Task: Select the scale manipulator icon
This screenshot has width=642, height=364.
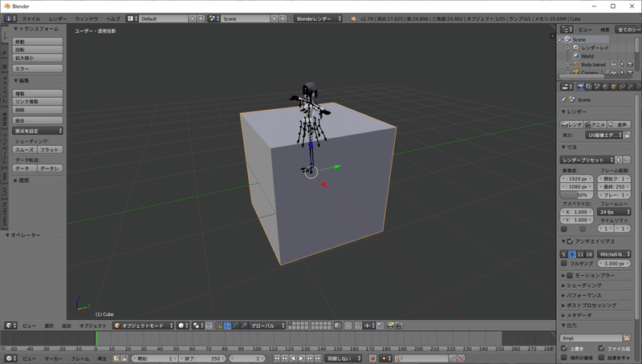Action: point(244,326)
